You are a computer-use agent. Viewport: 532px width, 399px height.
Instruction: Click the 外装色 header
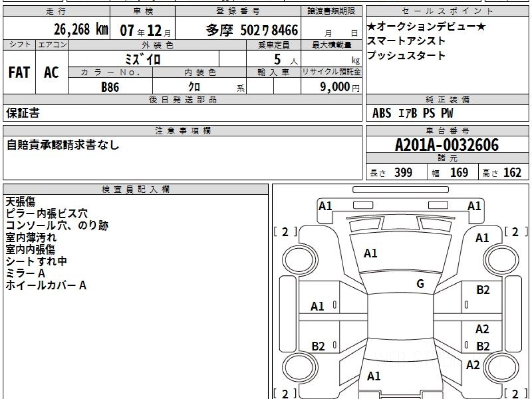coord(157,45)
